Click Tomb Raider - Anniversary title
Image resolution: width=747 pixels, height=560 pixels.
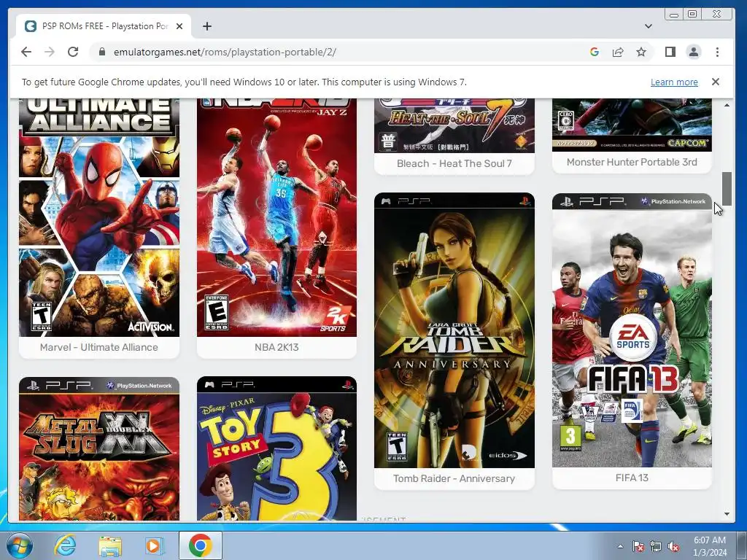454,478
